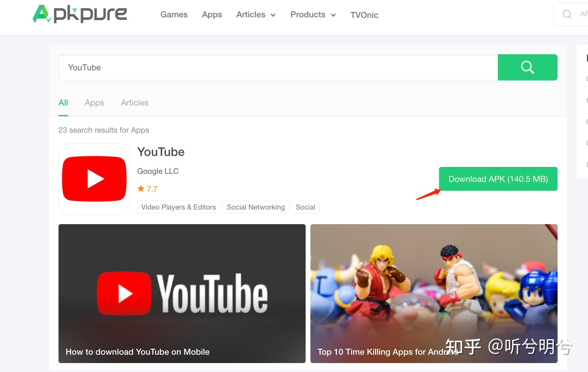588x372 pixels.
Task: Click the green search magnifier button
Action: [x=527, y=67]
